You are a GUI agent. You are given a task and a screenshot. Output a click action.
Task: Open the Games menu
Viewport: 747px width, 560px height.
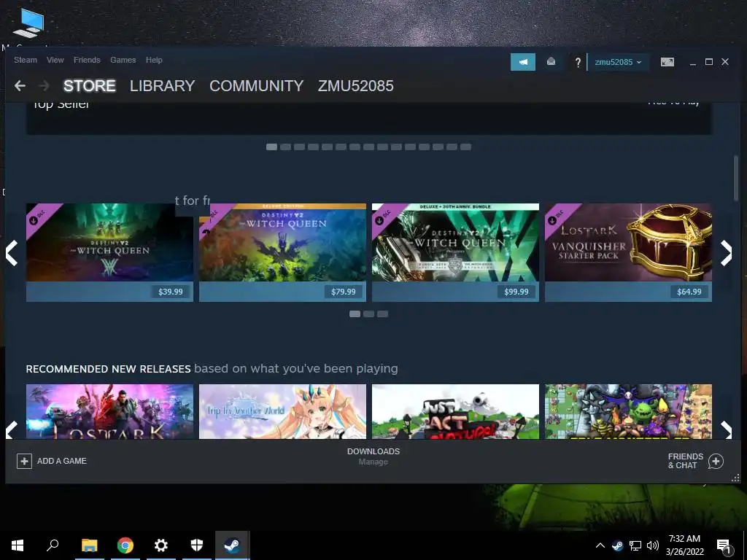123,60
